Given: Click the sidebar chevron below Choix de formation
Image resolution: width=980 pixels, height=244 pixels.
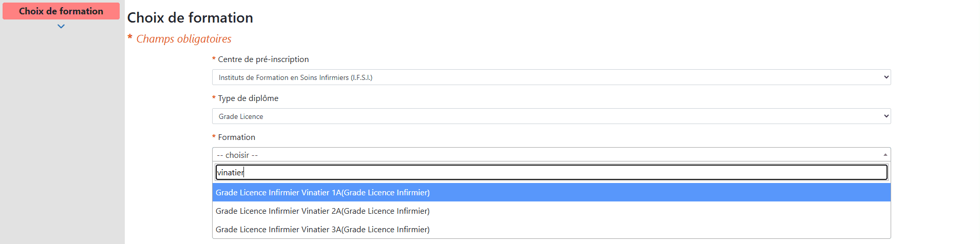Looking at the screenshot, I should [x=61, y=27].
